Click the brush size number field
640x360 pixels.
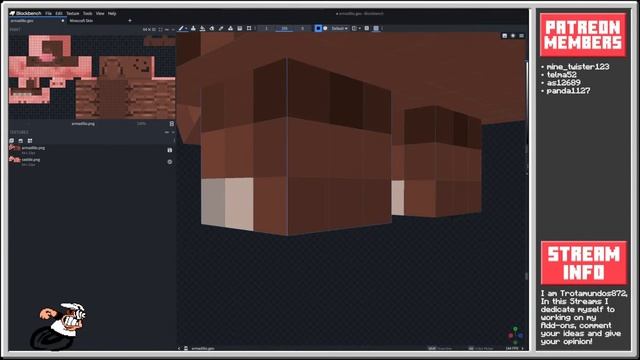[x=266, y=28]
